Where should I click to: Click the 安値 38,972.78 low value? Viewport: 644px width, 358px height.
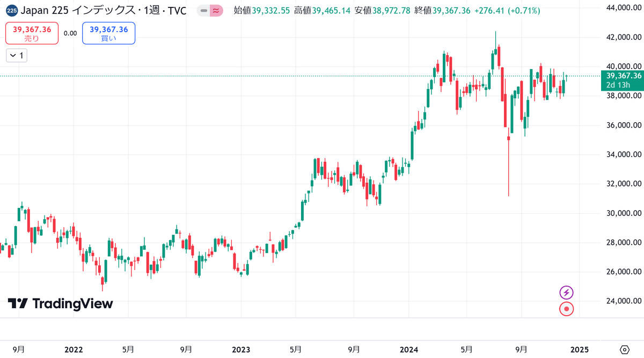click(383, 10)
